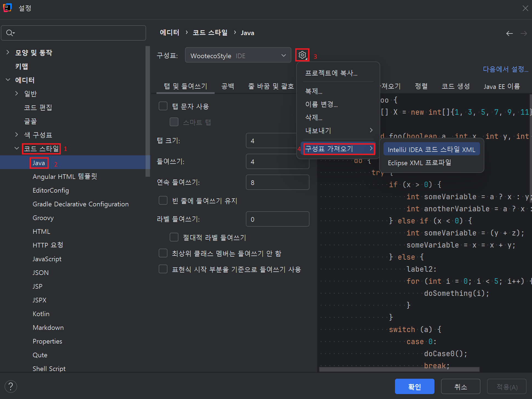Click the 연속 들여쓰기 input field
The height and width of the screenshot is (399, 532).
(x=277, y=182)
